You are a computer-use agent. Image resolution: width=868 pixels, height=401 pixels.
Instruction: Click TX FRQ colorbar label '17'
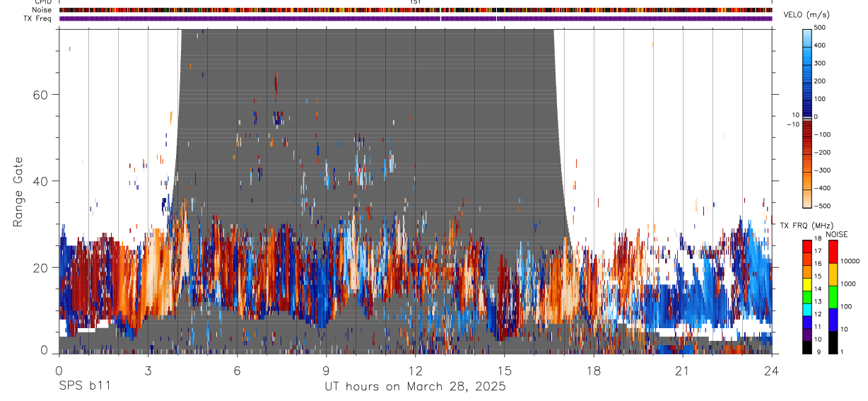(x=818, y=251)
